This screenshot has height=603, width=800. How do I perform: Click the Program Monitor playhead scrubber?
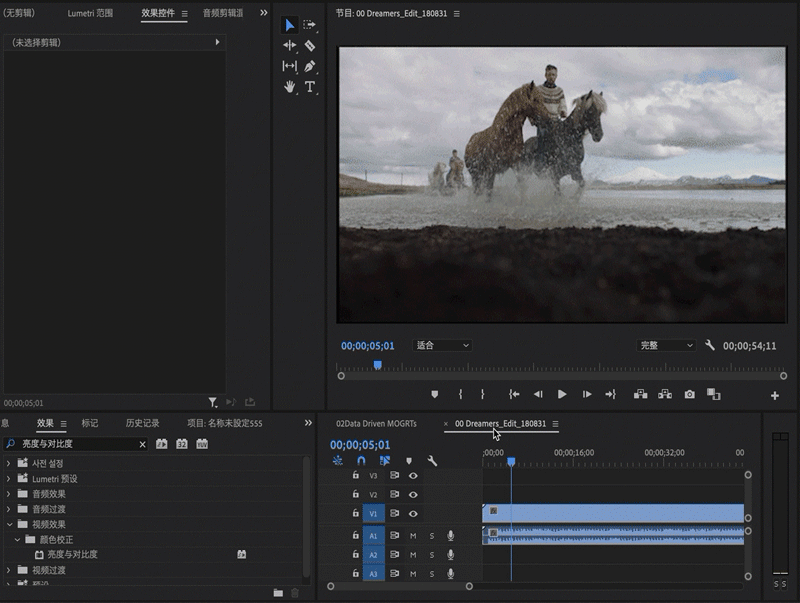pyautogui.click(x=377, y=365)
